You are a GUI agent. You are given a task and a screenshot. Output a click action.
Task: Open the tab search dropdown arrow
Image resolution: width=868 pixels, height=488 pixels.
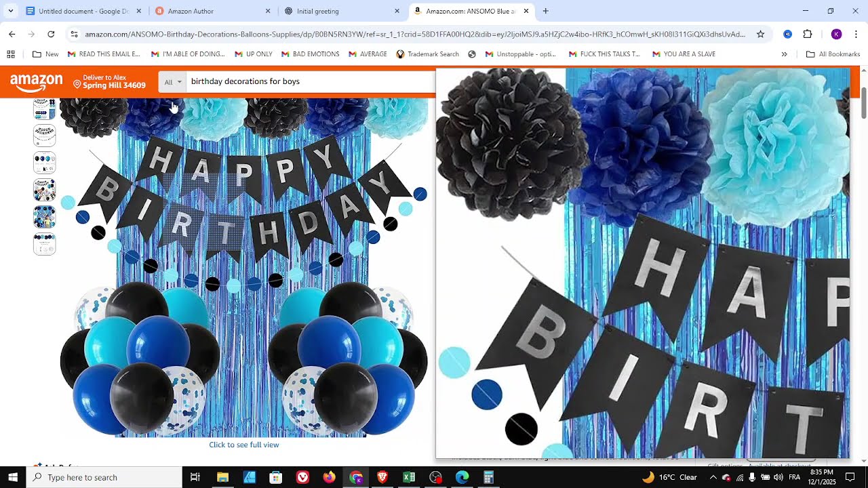click(x=11, y=11)
